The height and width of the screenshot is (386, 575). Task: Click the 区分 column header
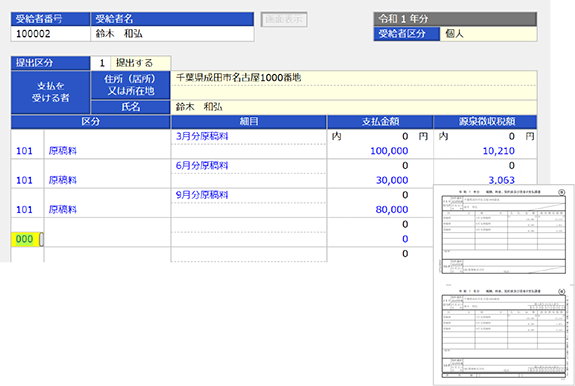91,122
